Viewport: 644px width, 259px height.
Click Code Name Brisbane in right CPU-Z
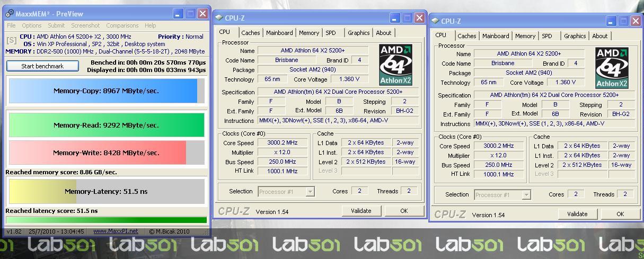(502, 63)
